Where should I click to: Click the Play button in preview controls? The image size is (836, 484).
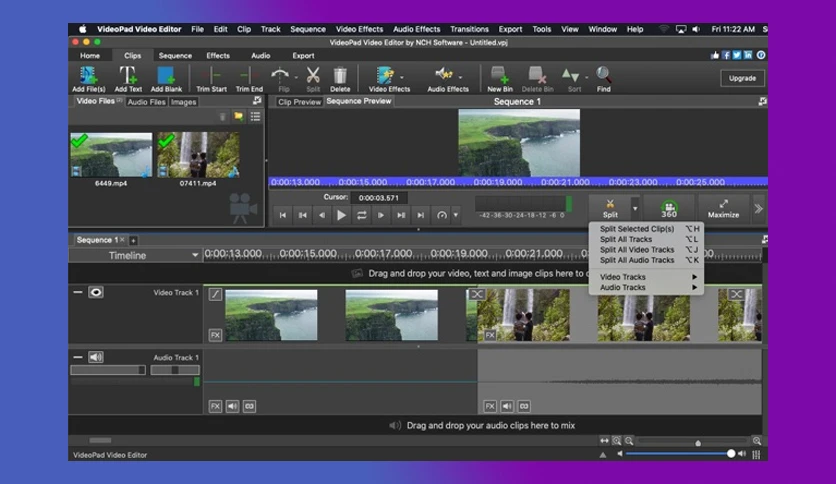(x=341, y=215)
